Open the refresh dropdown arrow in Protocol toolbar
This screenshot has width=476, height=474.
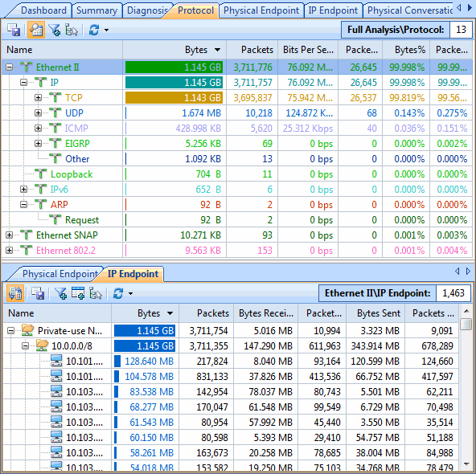pyautogui.click(x=106, y=30)
